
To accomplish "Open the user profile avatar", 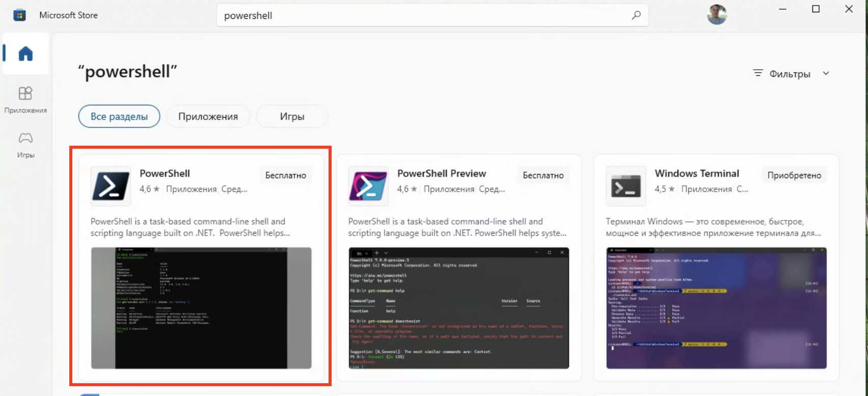I will click(716, 15).
